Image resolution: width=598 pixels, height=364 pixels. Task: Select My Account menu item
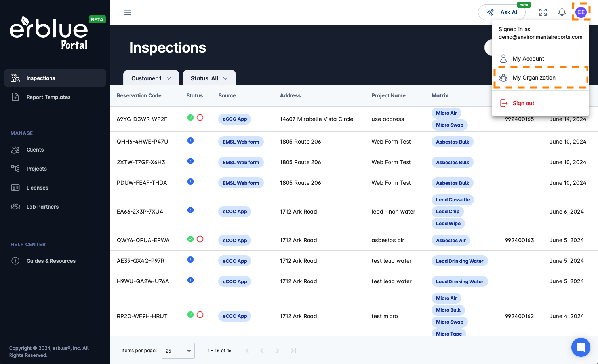click(541, 59)
